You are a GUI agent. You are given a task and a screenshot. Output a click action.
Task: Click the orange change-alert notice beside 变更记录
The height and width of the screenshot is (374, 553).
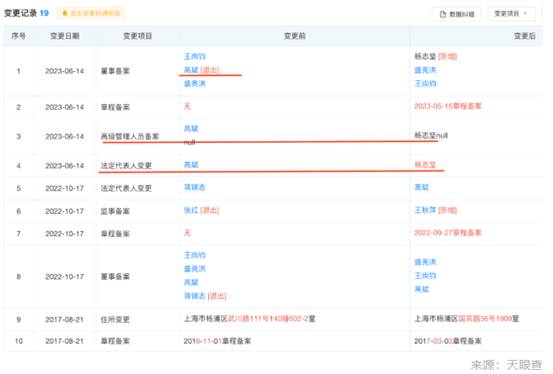click(91, 13)
